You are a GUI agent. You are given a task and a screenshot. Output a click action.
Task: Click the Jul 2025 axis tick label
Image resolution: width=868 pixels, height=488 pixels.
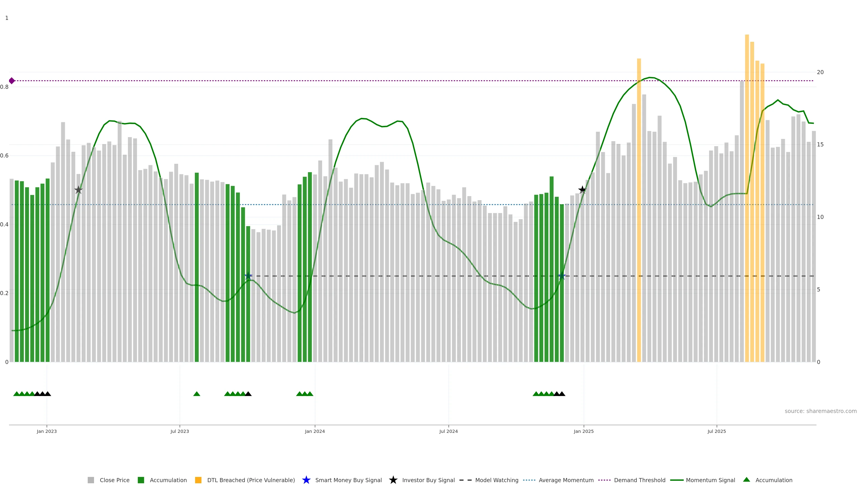tap(716, 431)
